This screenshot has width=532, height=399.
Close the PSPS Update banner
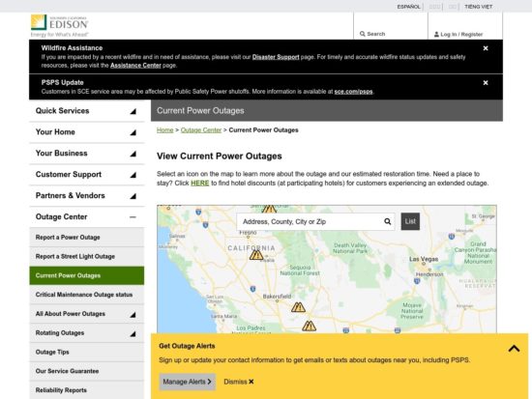pyautogui.click(x=486, y=83)
